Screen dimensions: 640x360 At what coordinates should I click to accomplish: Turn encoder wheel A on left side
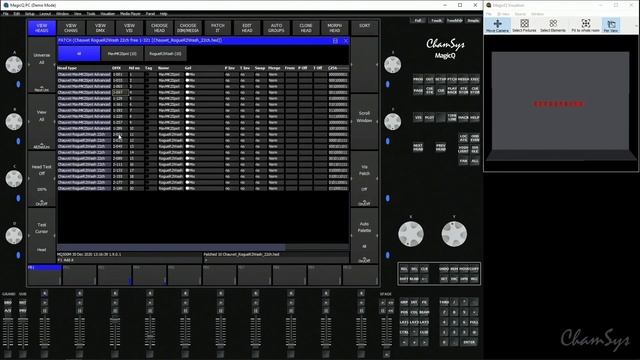(x=14, y=64)
